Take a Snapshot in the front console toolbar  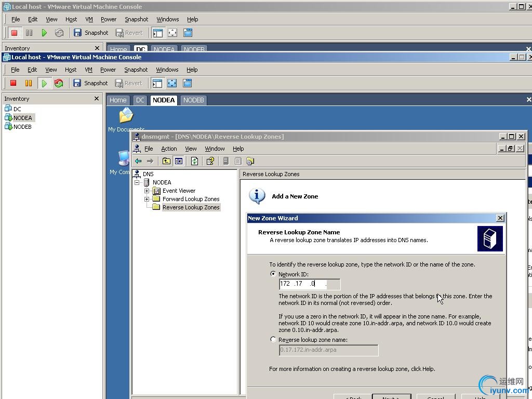(x=90, y=83)
